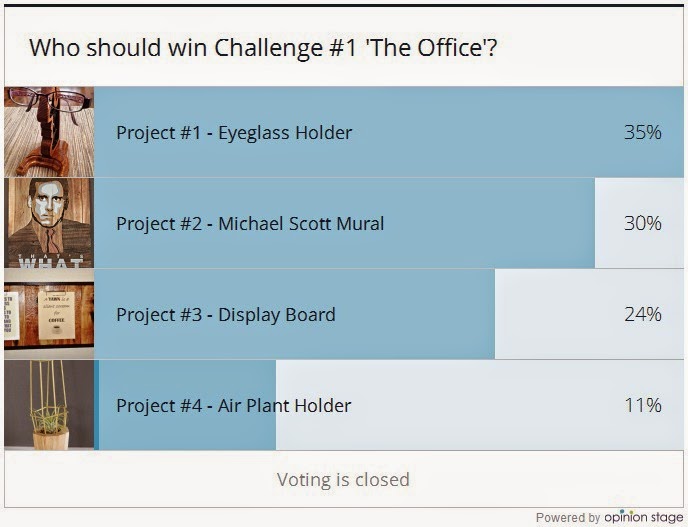Open the Michael Scott Mural thumbnail

(x=49, y=223)
